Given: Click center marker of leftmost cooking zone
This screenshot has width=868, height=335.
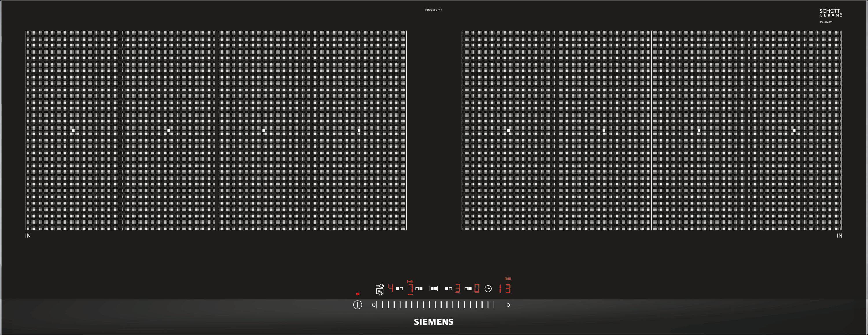Looking at the screenshot, I should point(73,130).
